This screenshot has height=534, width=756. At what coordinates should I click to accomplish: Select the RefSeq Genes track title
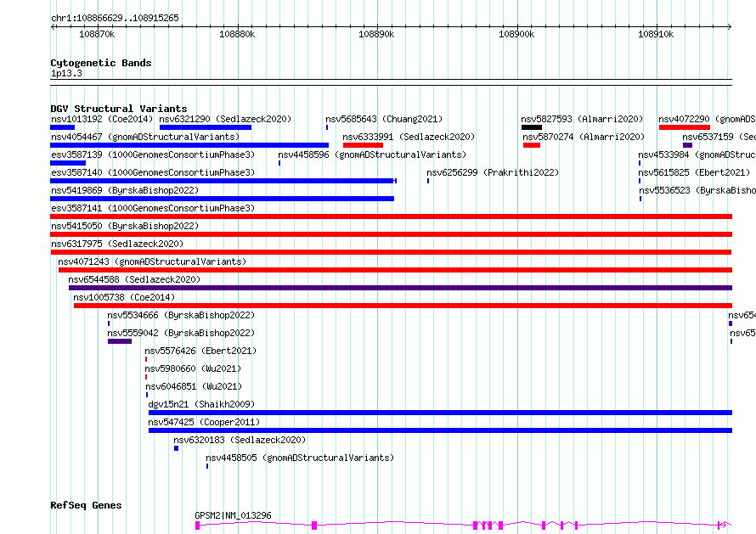tap(86, 505)
